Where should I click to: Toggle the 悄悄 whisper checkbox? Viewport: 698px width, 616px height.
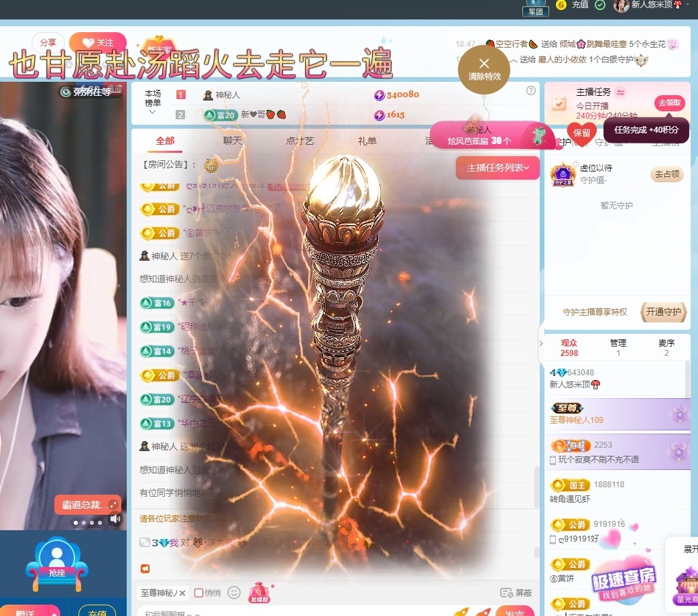coord(199,593)
